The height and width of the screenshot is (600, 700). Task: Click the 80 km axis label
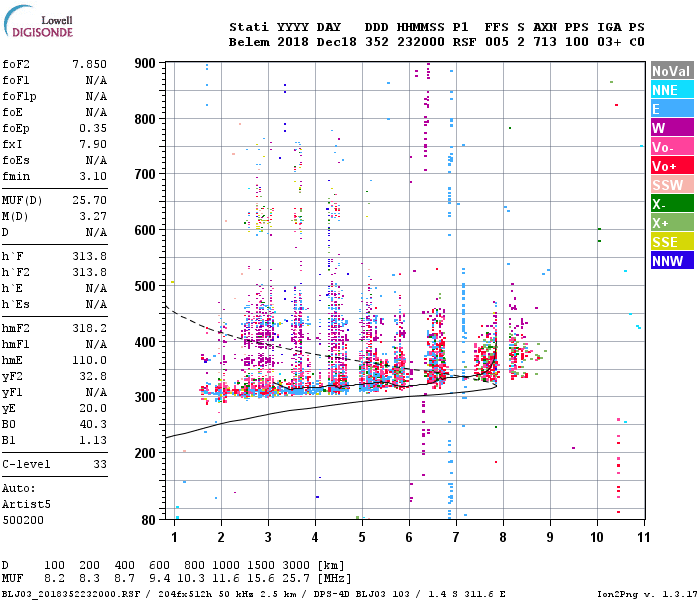click(x=148, y=520)
